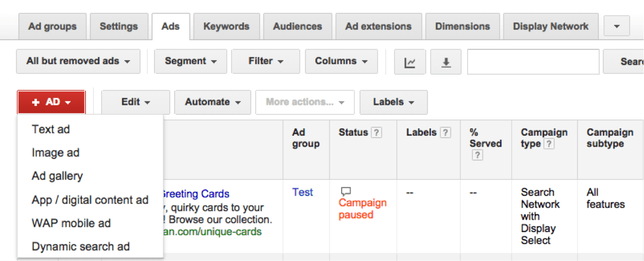Open the Test ad group link
Viewport: 644px width, 261px height.
[x=302, y=192]
